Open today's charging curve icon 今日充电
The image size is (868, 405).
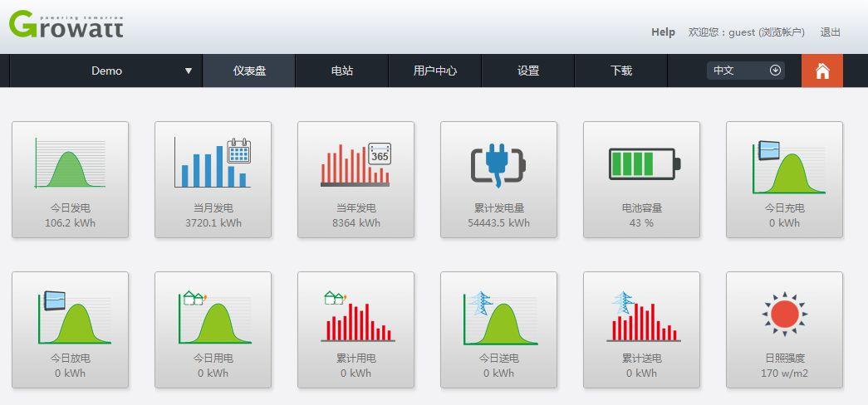pos(789,167)
